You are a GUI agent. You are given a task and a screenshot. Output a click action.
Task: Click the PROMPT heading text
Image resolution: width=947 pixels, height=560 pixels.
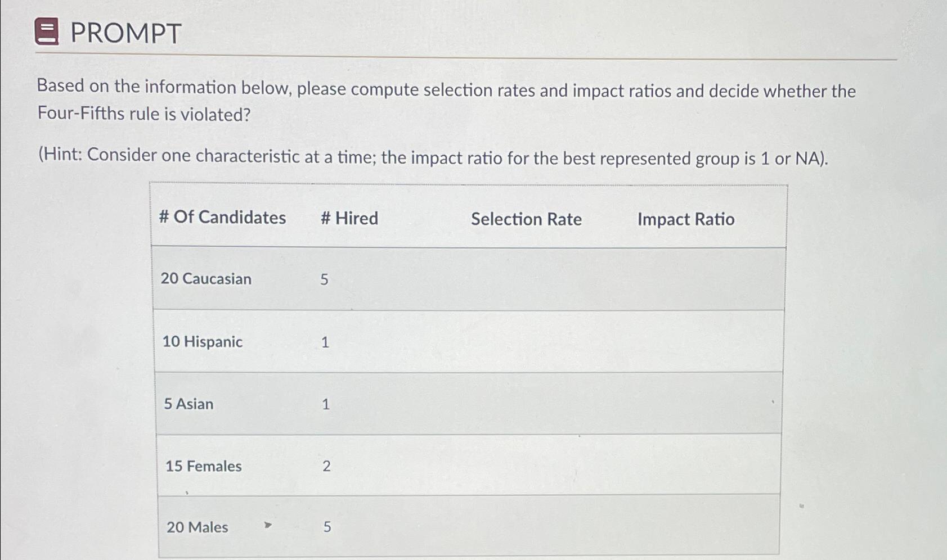point(125,33)
